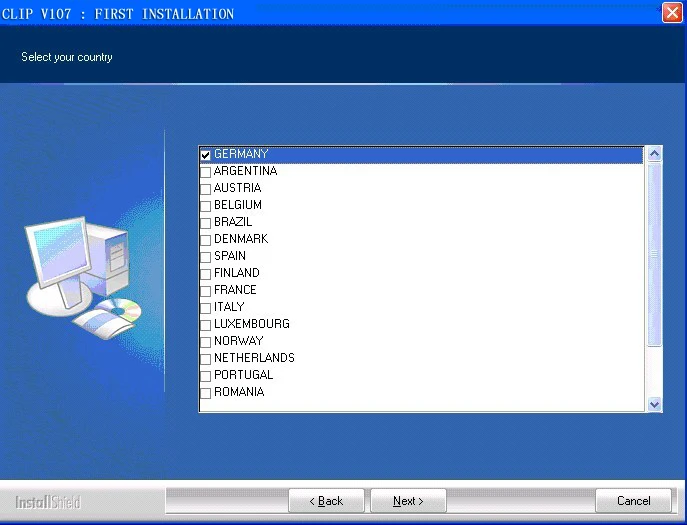
Task: Highlight the ITALY list entry
Action: 229,307
